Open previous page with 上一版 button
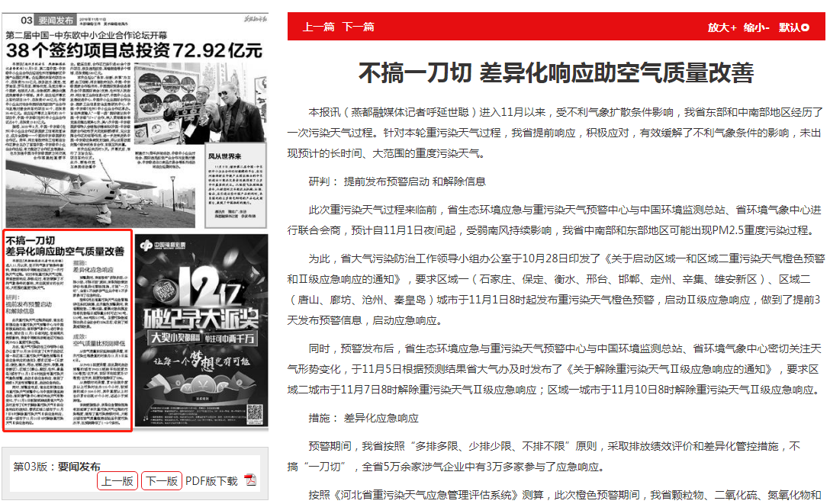Screen dimensions: 830x504 point(117,480)
